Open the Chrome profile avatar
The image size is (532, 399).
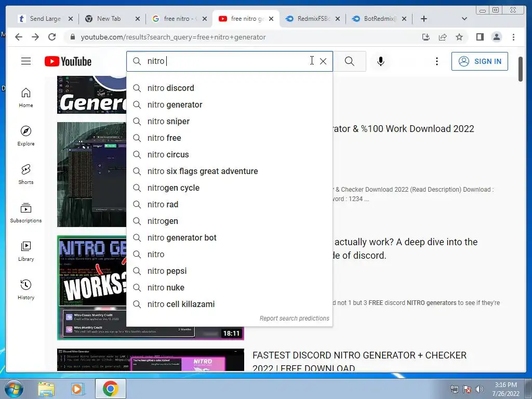[497, 37]
